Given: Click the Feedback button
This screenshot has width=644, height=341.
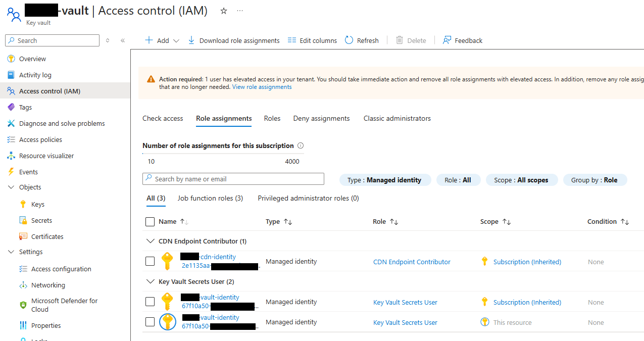Looking at the screenshot, I should [463, 40].
